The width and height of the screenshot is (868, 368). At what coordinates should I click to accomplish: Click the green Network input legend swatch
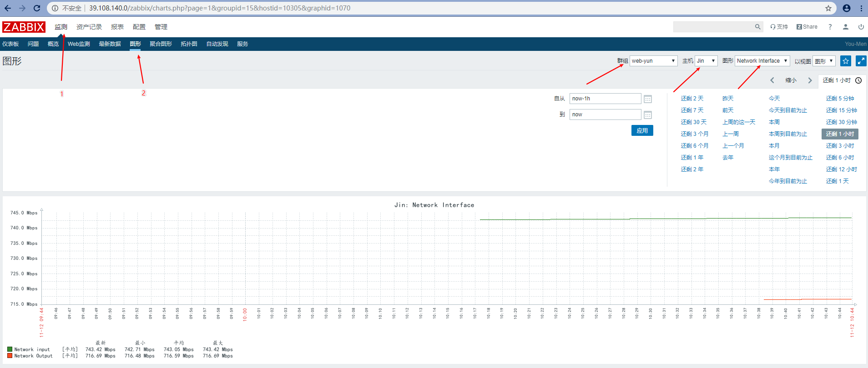[x=10, y=349]
